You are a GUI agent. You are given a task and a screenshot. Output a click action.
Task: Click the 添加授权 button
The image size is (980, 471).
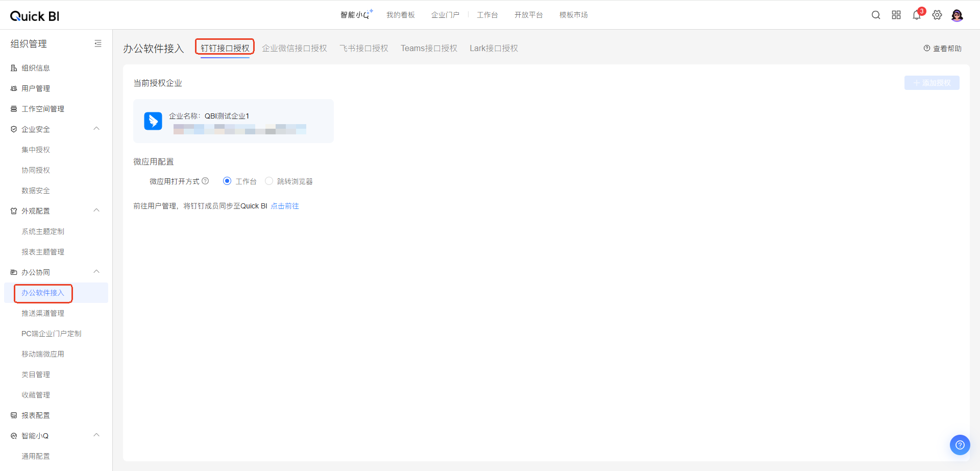[932, 83]
